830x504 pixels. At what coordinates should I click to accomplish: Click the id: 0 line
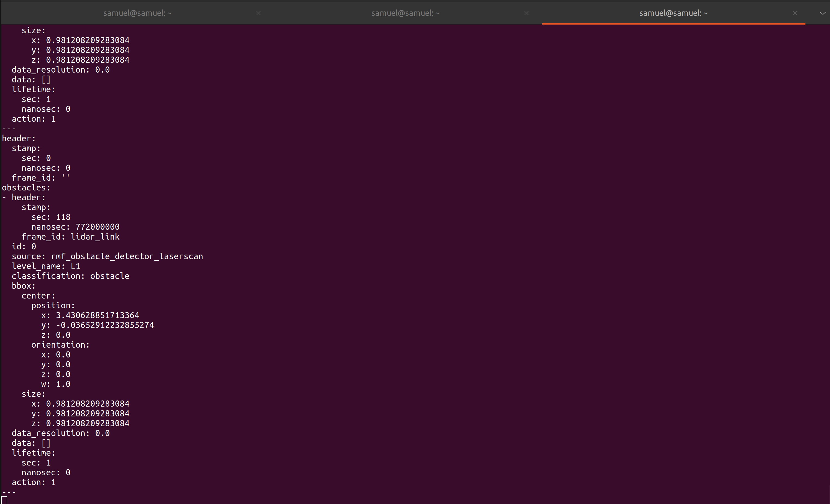(23, 246)
